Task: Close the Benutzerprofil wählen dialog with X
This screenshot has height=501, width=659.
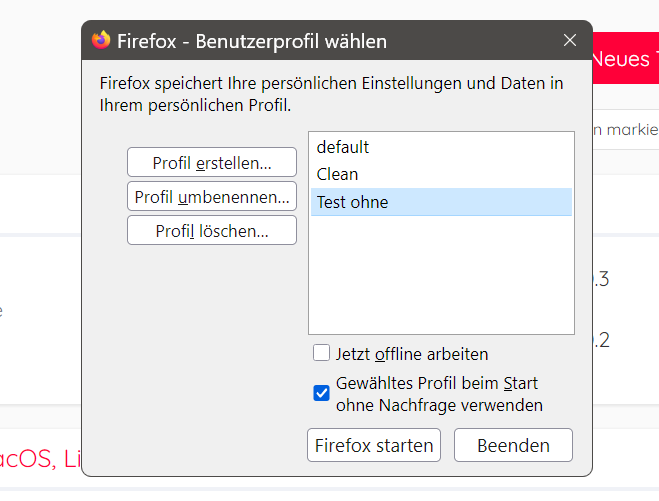Action: click(570, 41)
